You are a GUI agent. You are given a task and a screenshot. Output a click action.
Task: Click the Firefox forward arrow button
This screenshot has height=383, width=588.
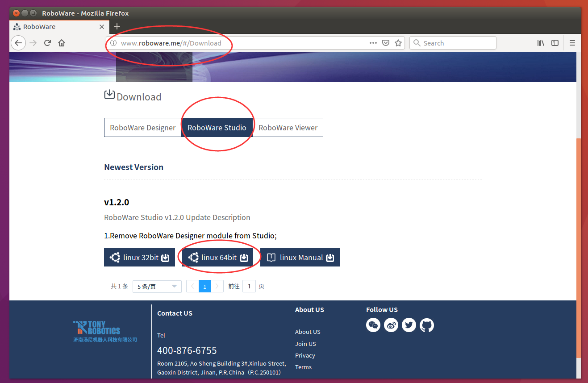[x=33, y=43]
